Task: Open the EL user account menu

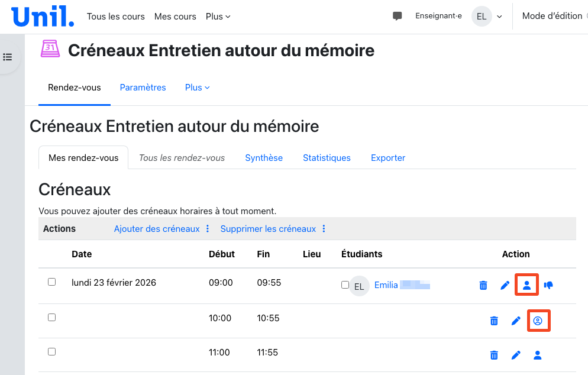Action: [487, 17]
